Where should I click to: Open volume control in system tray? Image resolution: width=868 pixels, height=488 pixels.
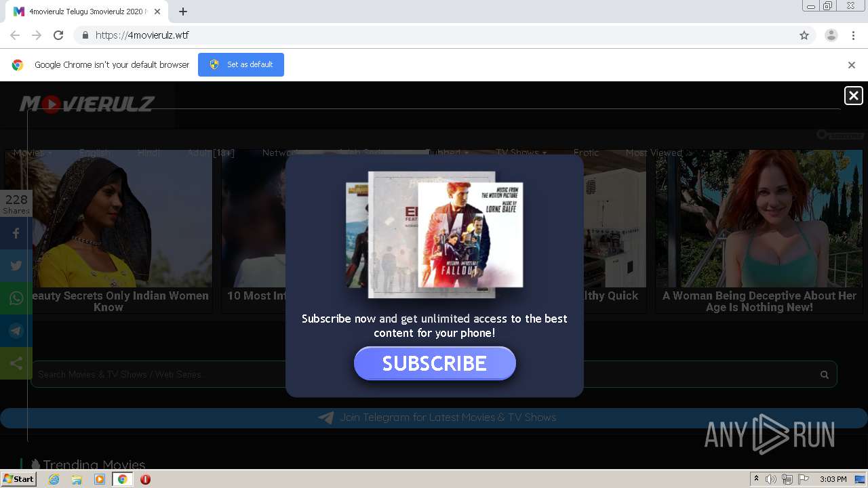(771, 479)
